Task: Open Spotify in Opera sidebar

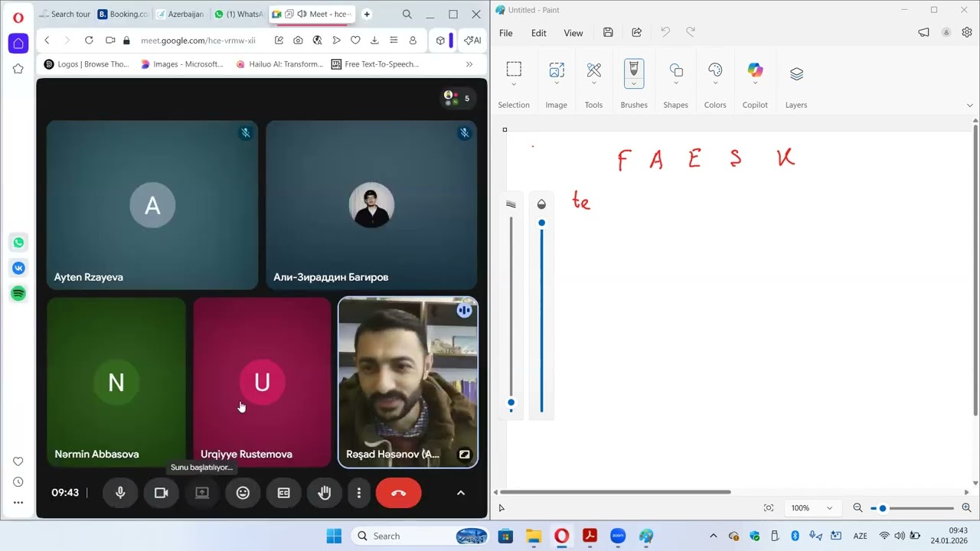Action: 18,293
